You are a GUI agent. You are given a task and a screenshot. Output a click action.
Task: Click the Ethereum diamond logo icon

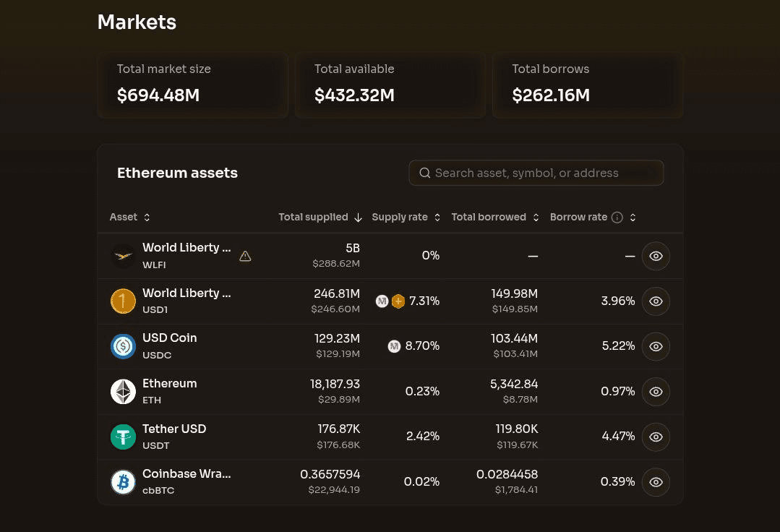click(123, 392)
